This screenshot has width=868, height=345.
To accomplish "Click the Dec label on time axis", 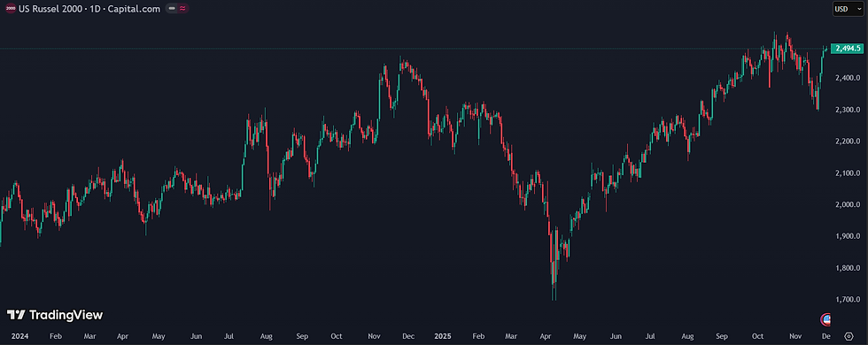I will (x=408, y=336).
